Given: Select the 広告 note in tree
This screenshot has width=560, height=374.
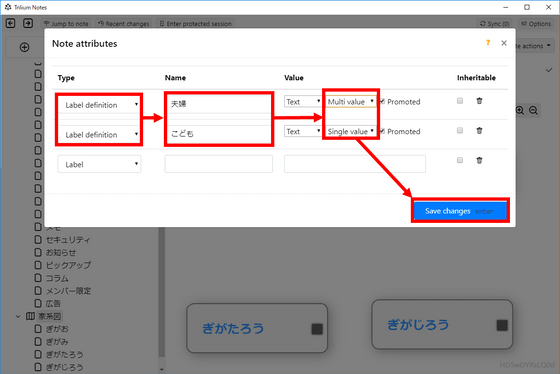Looking at the screenshot, I should coord(53,304).
